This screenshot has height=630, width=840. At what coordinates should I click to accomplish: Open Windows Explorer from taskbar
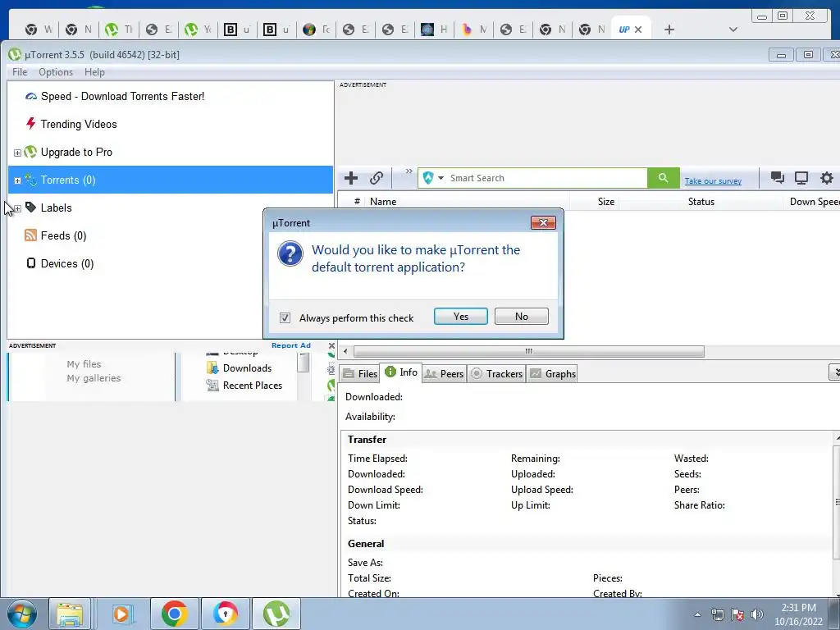tap(70, 614)
